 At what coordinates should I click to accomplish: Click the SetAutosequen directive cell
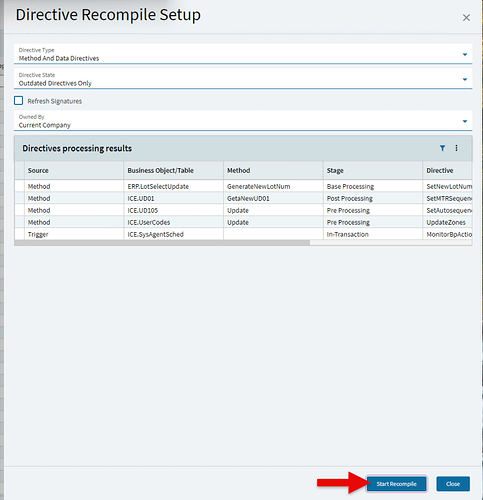click(x=447, y=210)
